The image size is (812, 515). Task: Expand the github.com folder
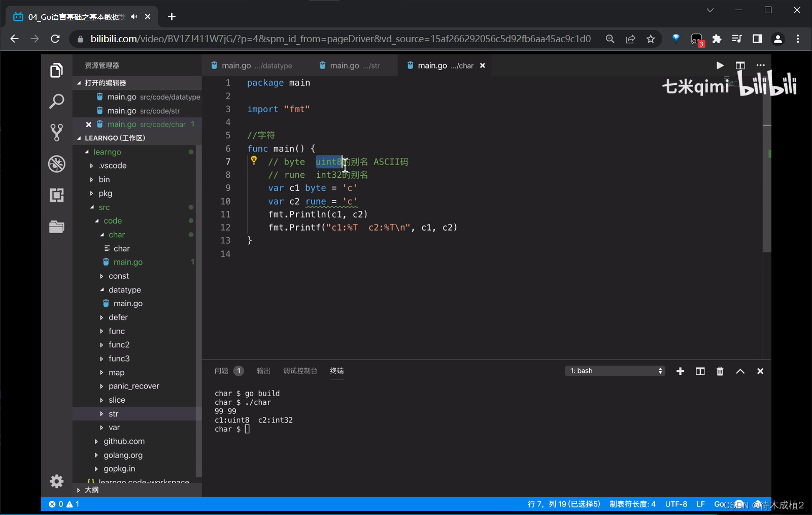click(x=124, y=441)
